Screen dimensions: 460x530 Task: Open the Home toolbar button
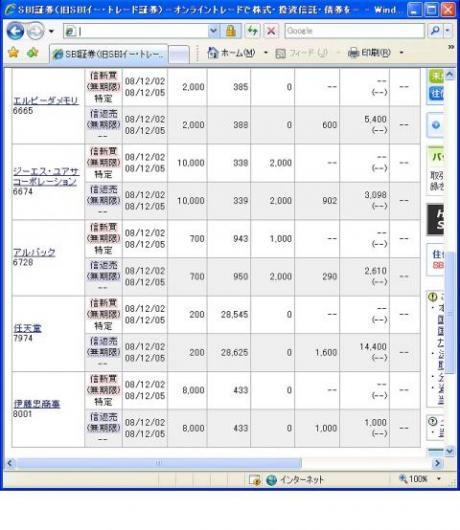tap(231, 53)
